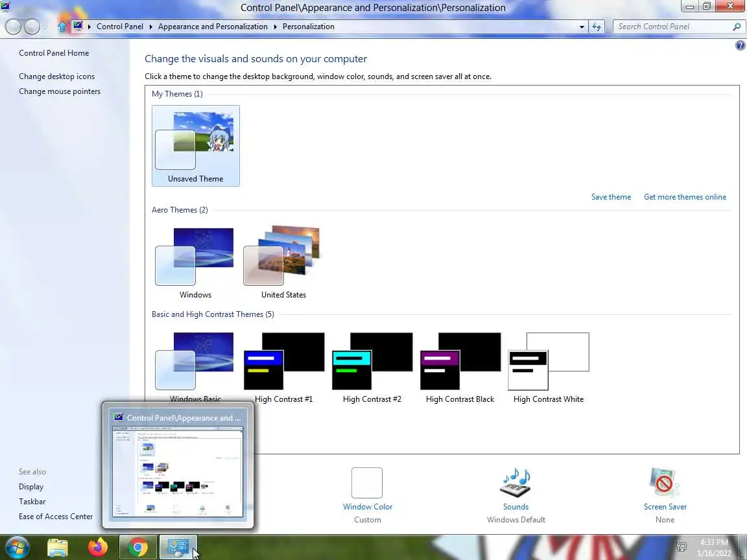Screen dimensions: 747x560
Task: Click the Sounds link
Action: click(x=516, y=507)
